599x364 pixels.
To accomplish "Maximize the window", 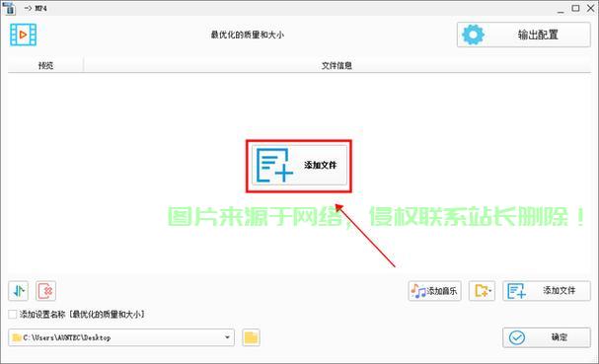I will click(575, 8).
